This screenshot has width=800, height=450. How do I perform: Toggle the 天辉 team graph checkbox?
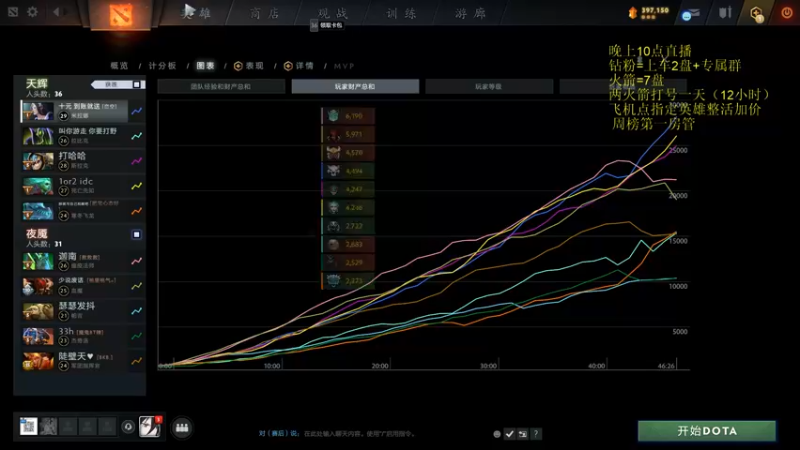tap(136, 84)
